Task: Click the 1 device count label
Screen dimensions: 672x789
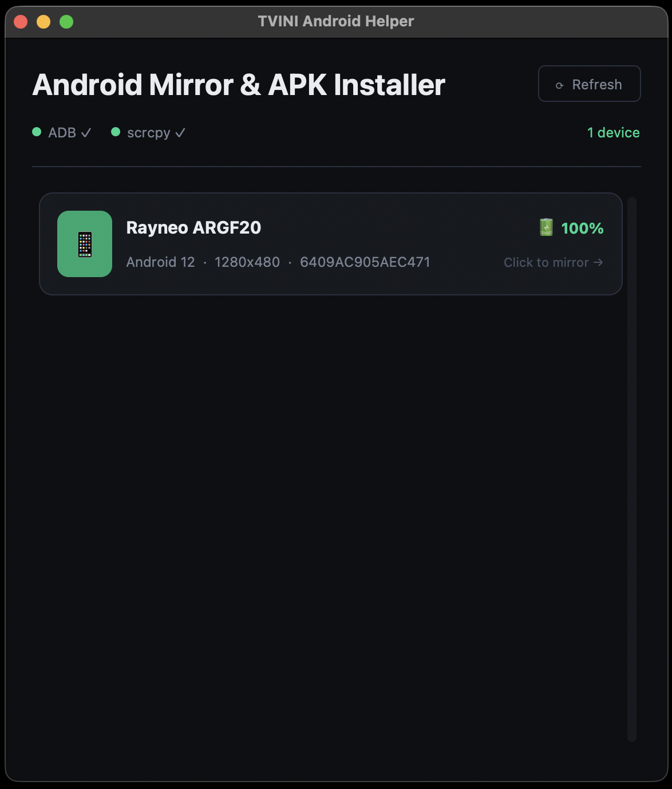Action: (x=613, y=132)
